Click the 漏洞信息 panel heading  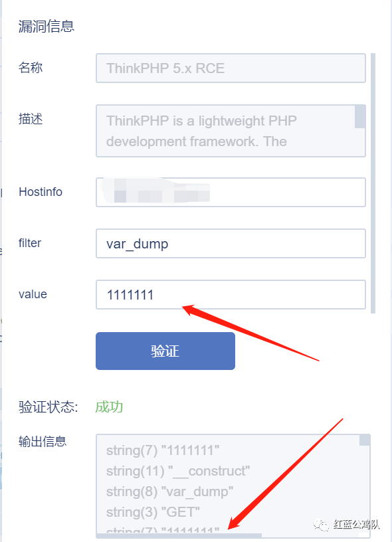47,27
